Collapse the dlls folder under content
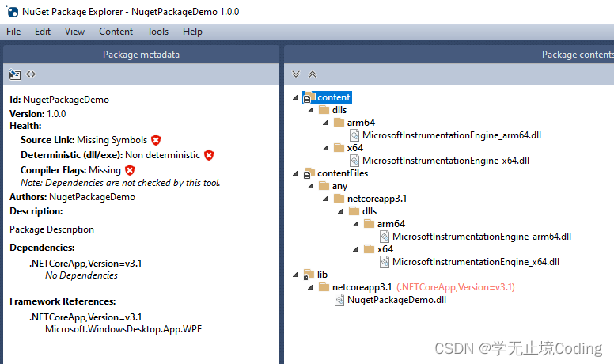The height and width of the screenshot is (364, 614). [310, 110]
